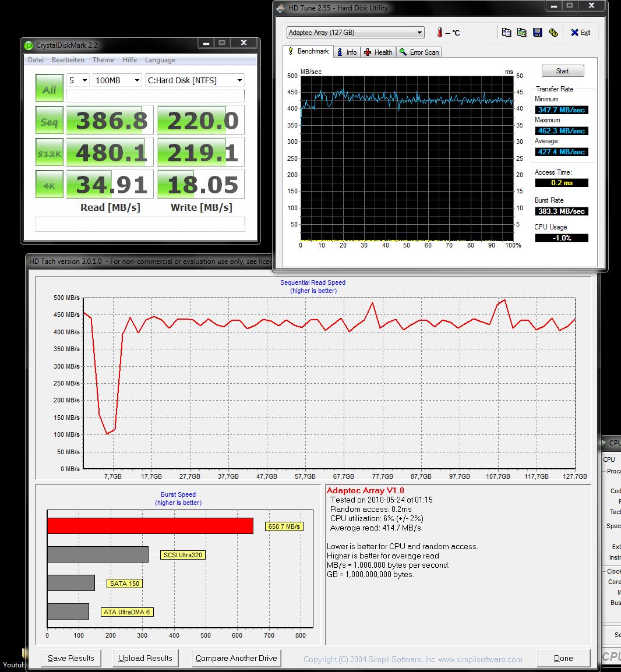Open the Theme menu
The height and width of the screenshot is (672, 621).
point(103,59)
